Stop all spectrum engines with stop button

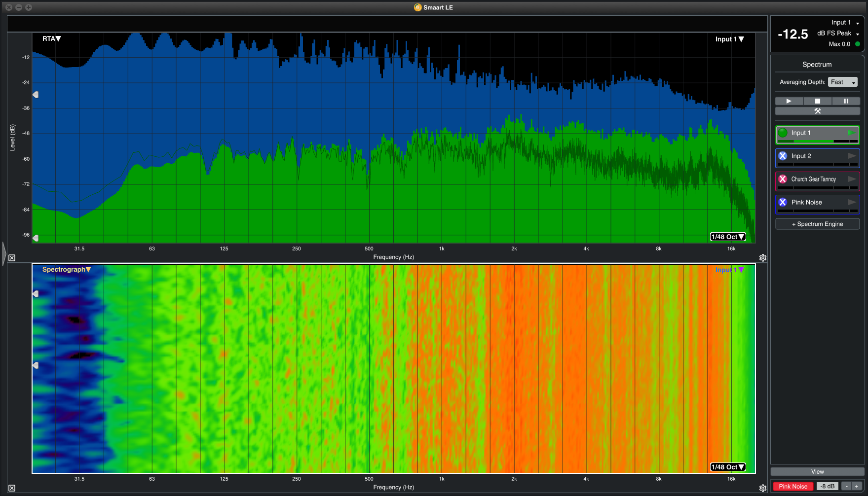817,101
